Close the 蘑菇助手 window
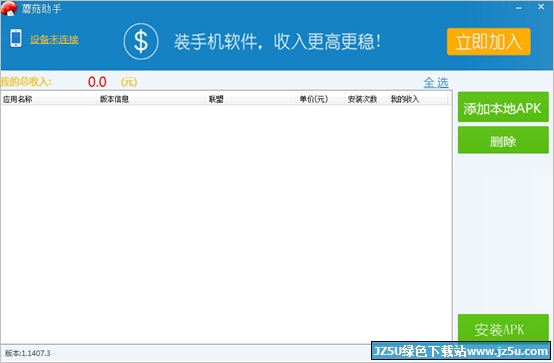The width and height of the screenshot is (554, 363). point(541,7)
